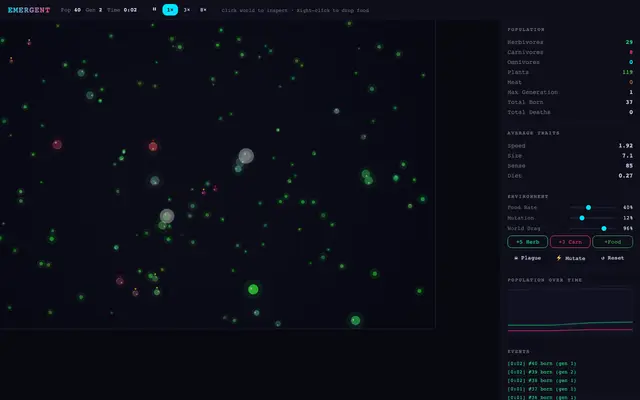
Task: Click the +Food button
Action: [613, 242]
